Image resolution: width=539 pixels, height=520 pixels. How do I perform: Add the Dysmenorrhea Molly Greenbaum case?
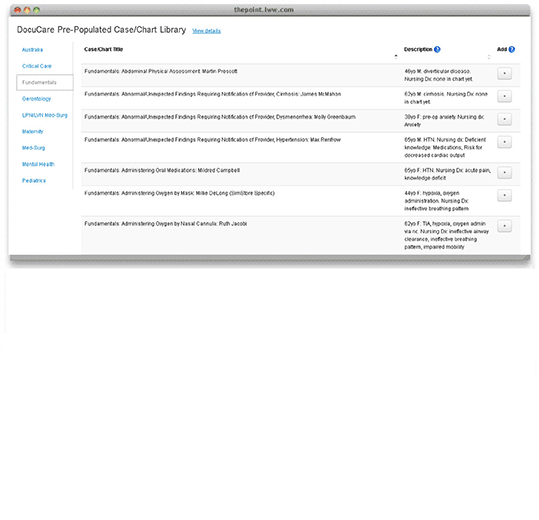[x=504, y=119]
